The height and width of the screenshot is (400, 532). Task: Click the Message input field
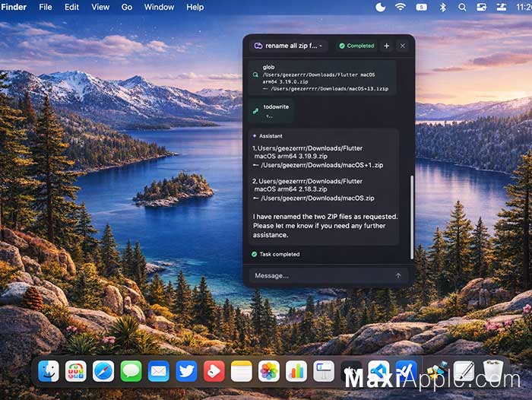point(328,275)
